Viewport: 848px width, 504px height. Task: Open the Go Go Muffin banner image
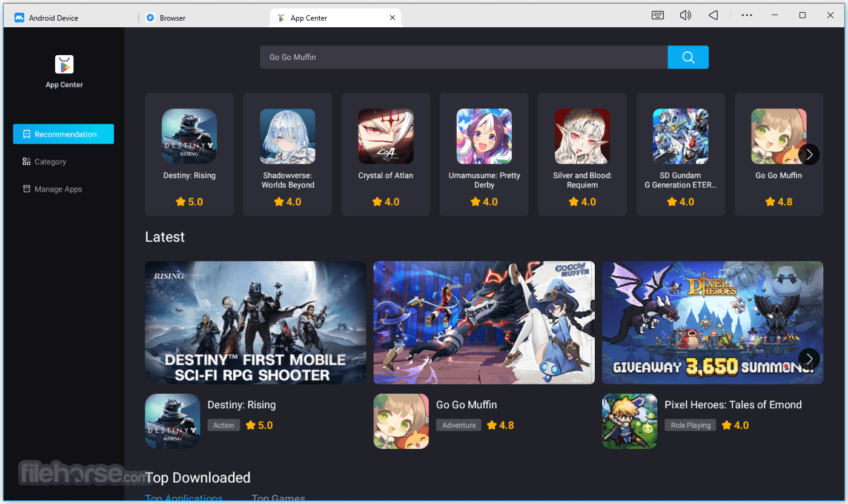point(484,322)
